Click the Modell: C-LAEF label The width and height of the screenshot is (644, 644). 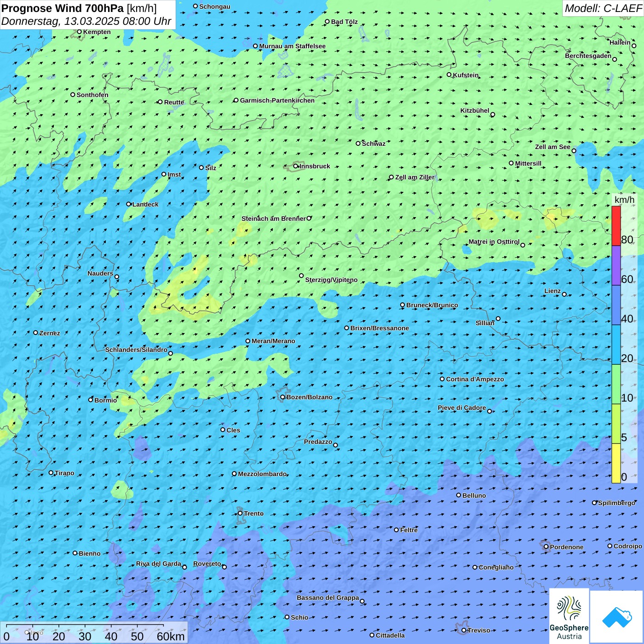[603, 8]
